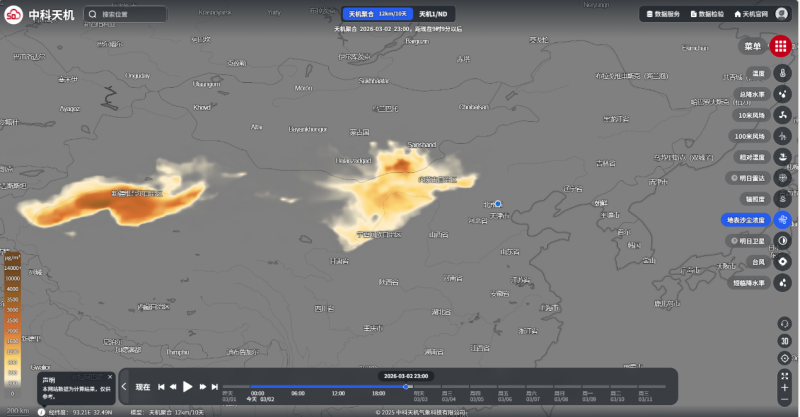Open the user profile avatar

(781, 14)
